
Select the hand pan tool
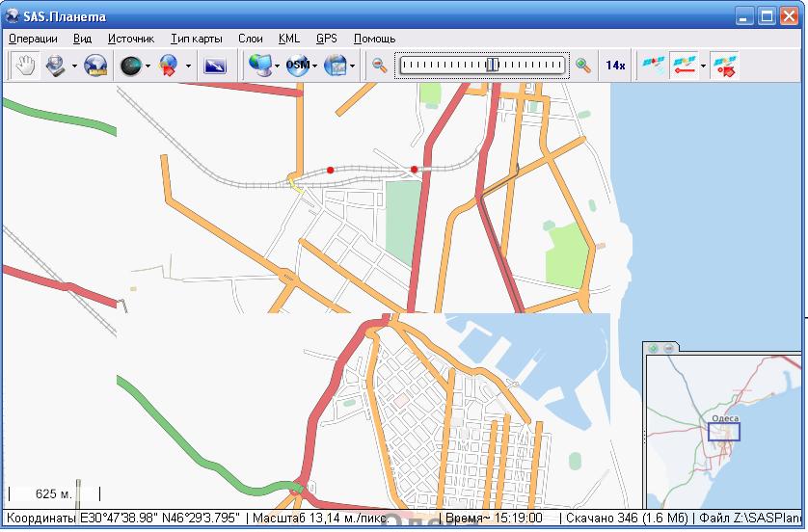click(x=25, y=66)
